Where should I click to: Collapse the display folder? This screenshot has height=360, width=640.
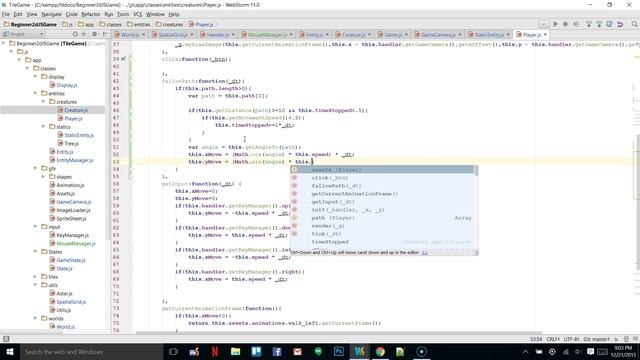click(36, 77)
